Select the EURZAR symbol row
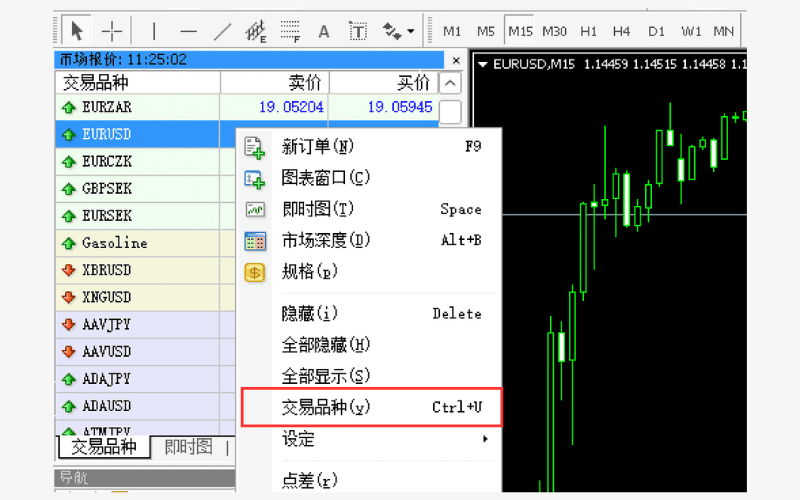 click(x=247, y=107)
